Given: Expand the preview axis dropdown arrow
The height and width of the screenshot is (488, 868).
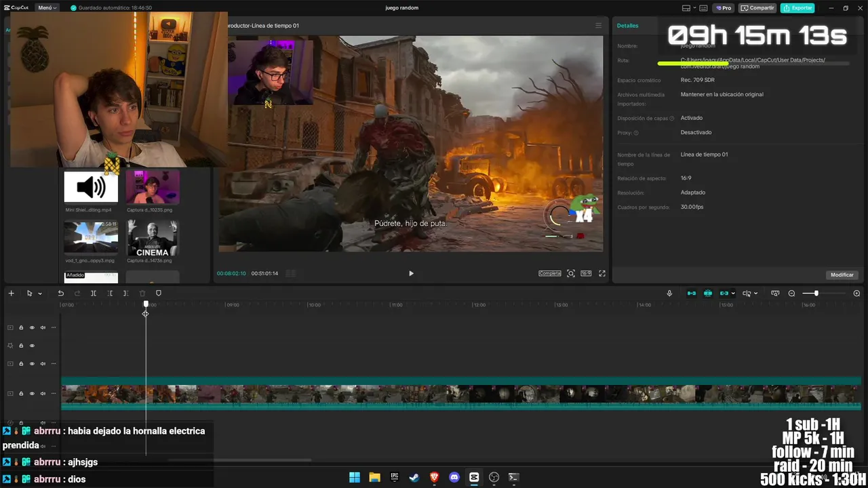Looking at the screenshot, I should tap(756, 293).
